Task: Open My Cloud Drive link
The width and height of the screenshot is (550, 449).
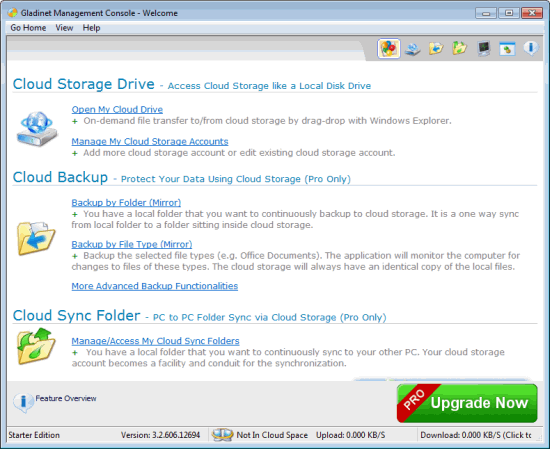Action: click(x=117, y=109)
